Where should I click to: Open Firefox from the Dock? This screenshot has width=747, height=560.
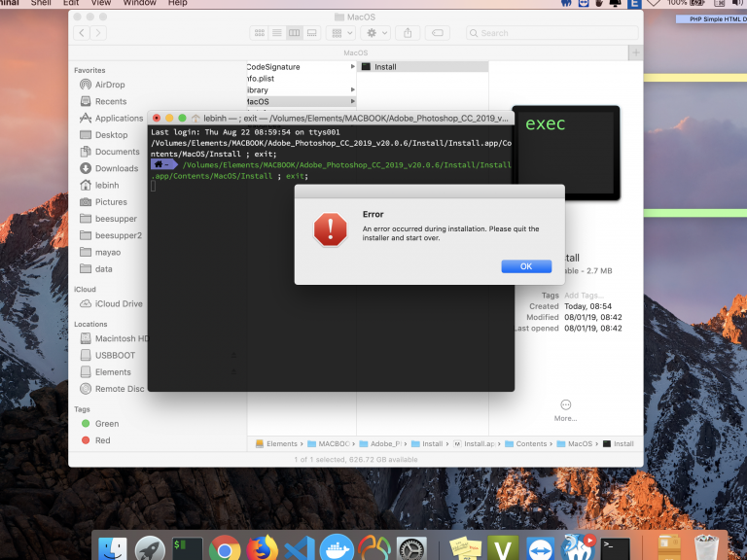coord(262,549)
